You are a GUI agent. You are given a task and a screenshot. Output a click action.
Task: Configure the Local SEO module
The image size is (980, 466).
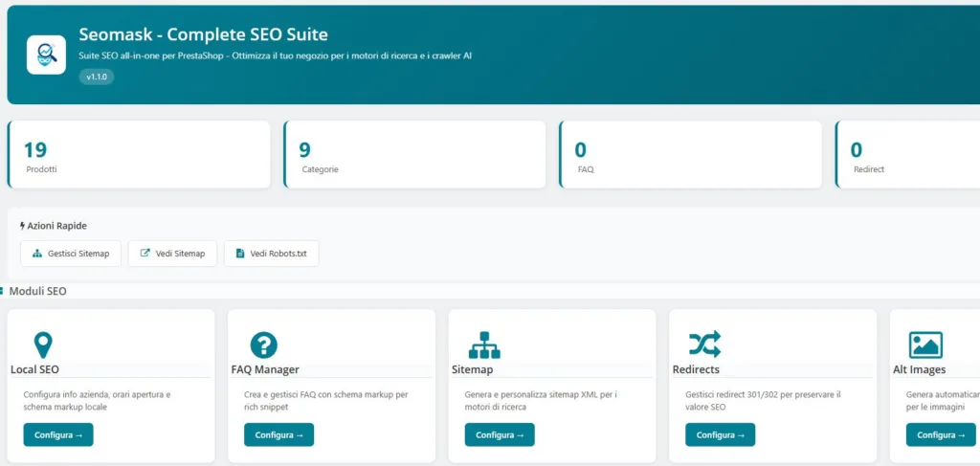(58, 434)
